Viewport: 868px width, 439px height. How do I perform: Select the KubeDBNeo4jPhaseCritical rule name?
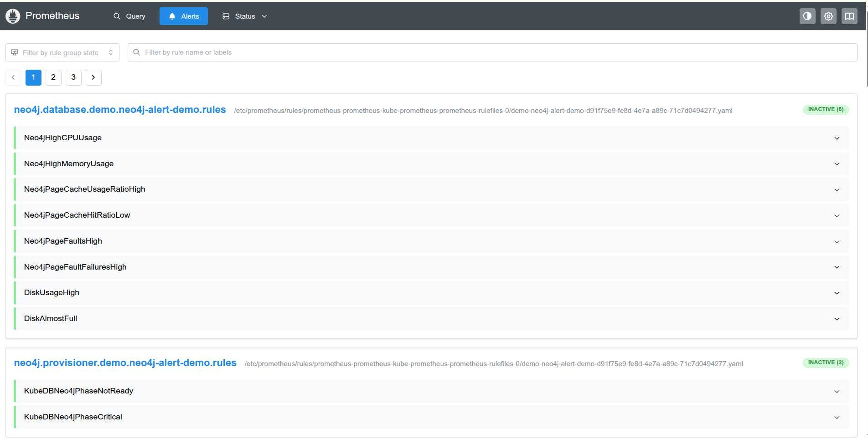[x=73, y=417]
